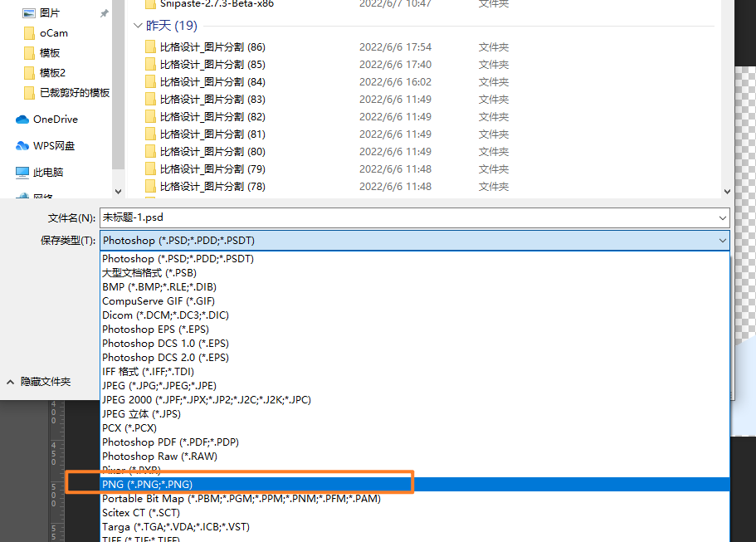Viewport: 756px width, 542px height.
Task: Choose IFF 格式 (*.IFF;*.TDI) format
Action: pos(415,372)
